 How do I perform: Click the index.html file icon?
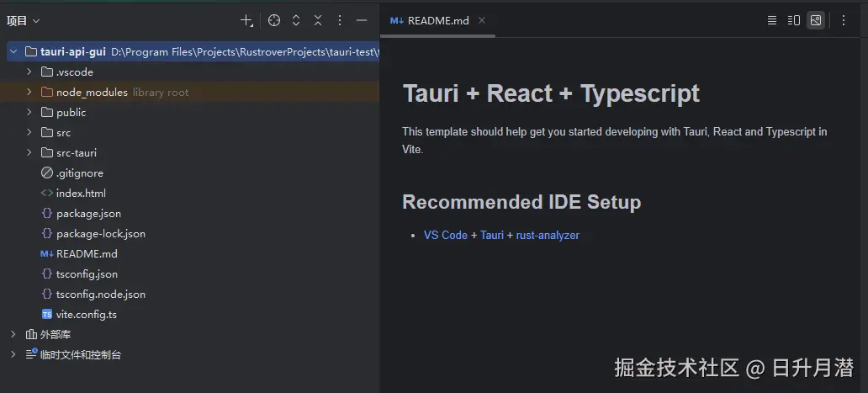coord(47,194)
